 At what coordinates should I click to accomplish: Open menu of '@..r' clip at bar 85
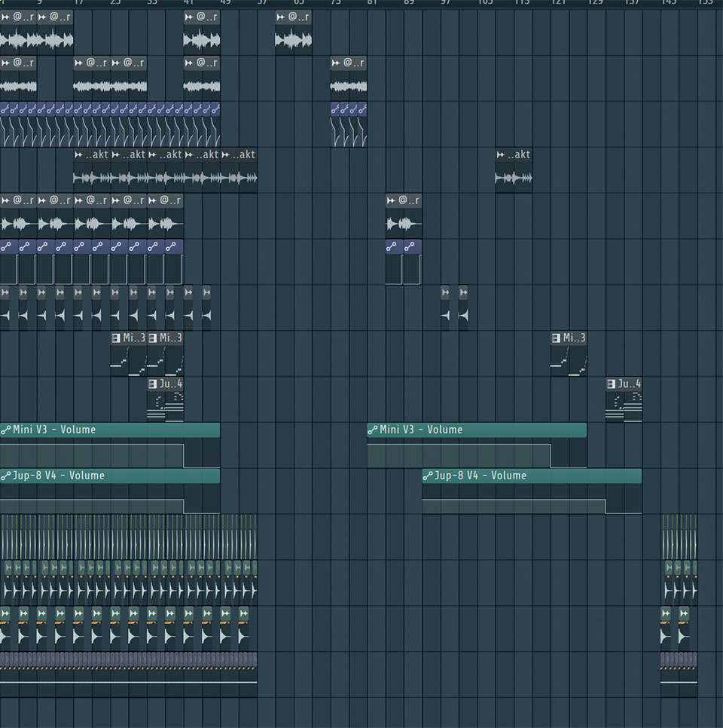pos(391,200)
